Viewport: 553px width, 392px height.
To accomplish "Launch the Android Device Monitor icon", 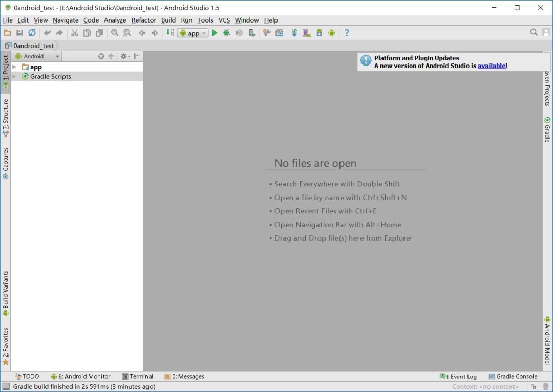I will click(x=331, y=33).
